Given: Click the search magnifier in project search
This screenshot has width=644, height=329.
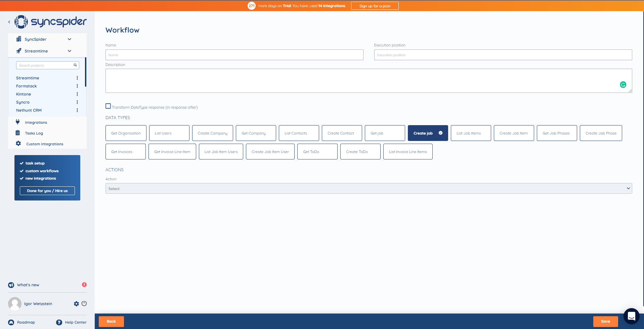Looking at the screenshot, I should pyautogui.click(x=75, y=65).
